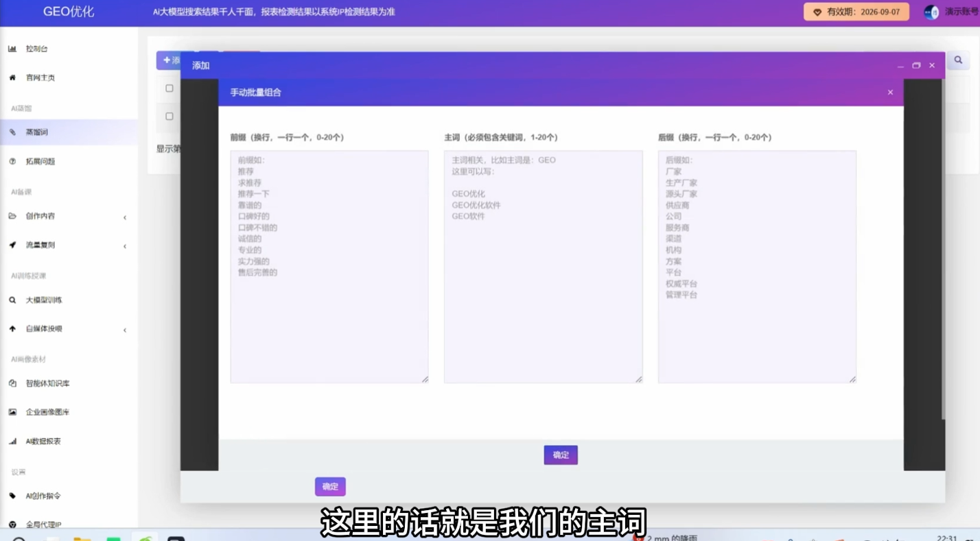Confirm the 手动批量组合 dialog with 确定
This screenshot has width=980, height=541.
point(560,455)
